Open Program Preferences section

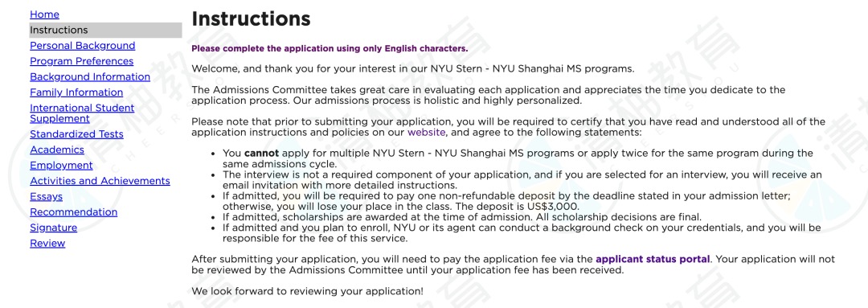coord(81,61)
